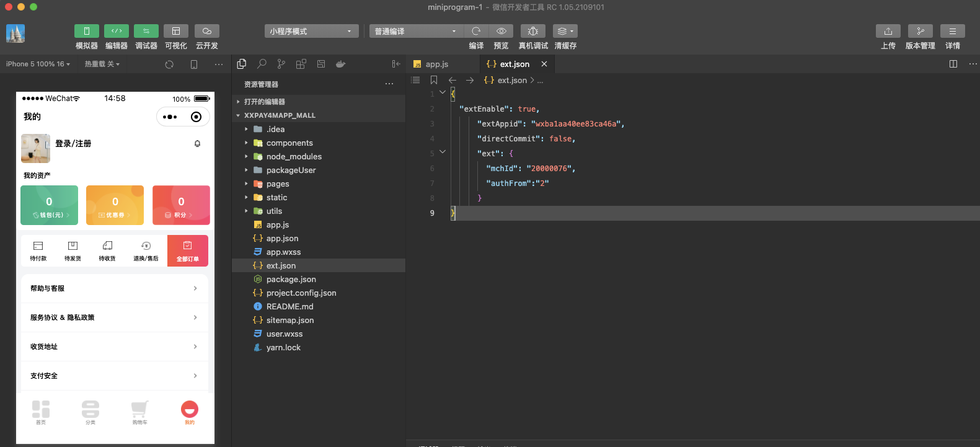Image resolution: width=980 pixels, height=447 pixels.
Task: Open the iPhone 5 device dropdown
Action: click(38, 64)
